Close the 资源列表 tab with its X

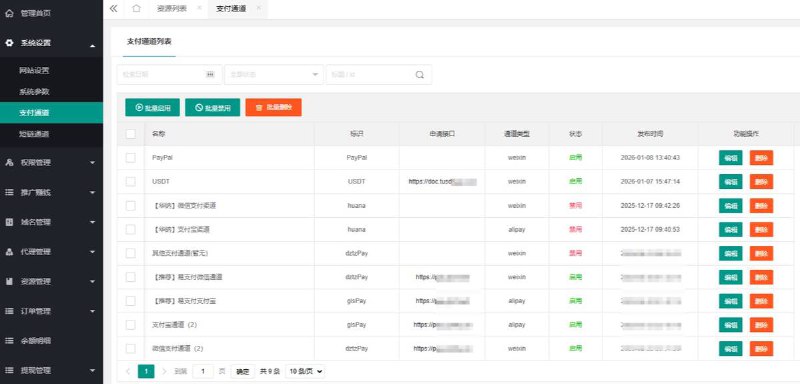click(199, 8)
